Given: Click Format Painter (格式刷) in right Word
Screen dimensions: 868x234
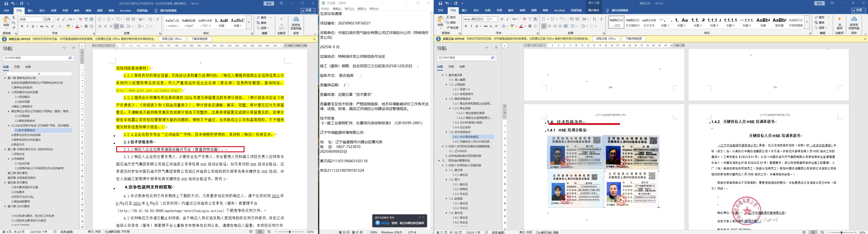Looking at the screenshot, I should tap(452, 28).
